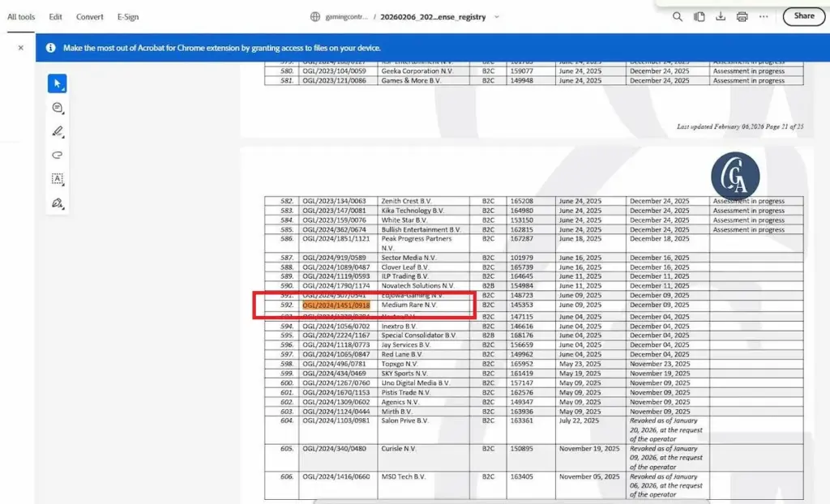This screenshot has height=504, width=830.
Task: Click B2B type cell for Novatech Solutions
Action: tap(488, 286)
